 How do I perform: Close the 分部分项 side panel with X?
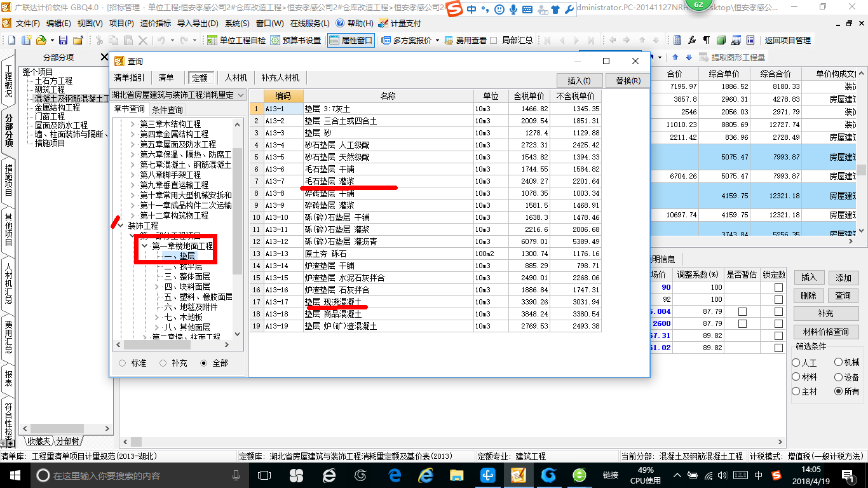(104, 57)
